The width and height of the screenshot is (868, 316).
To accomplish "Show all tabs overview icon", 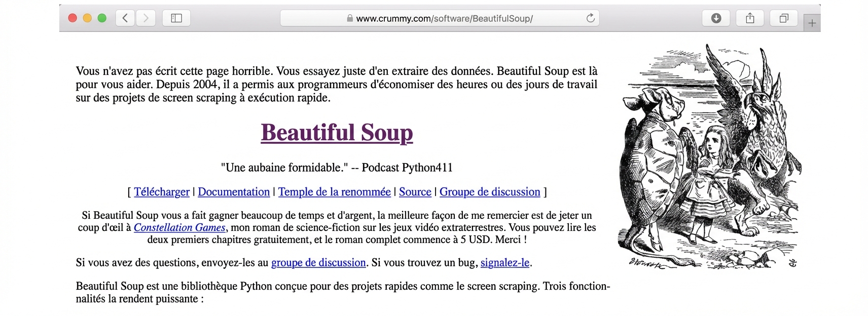I will click(784, 18).
